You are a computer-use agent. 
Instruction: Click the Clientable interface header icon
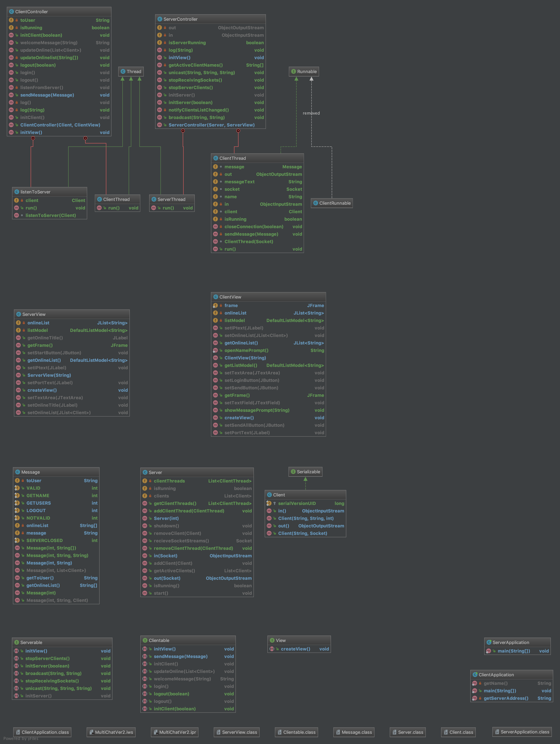145,640
